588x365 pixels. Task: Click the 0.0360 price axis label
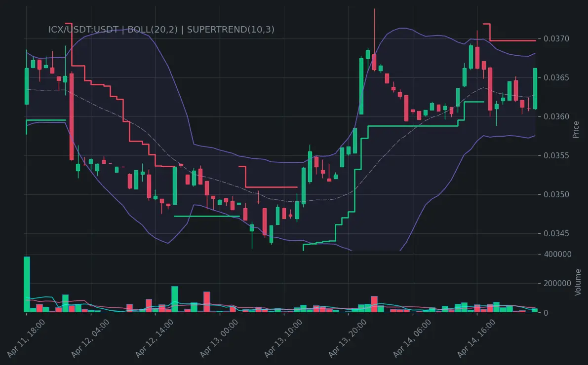556,116
